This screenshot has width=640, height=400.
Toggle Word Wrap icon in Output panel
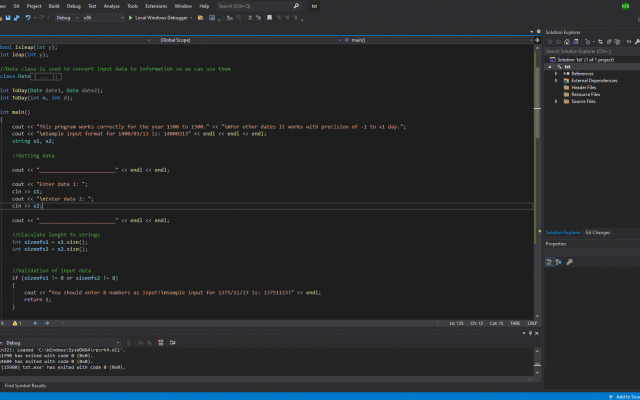pos(172,343)
